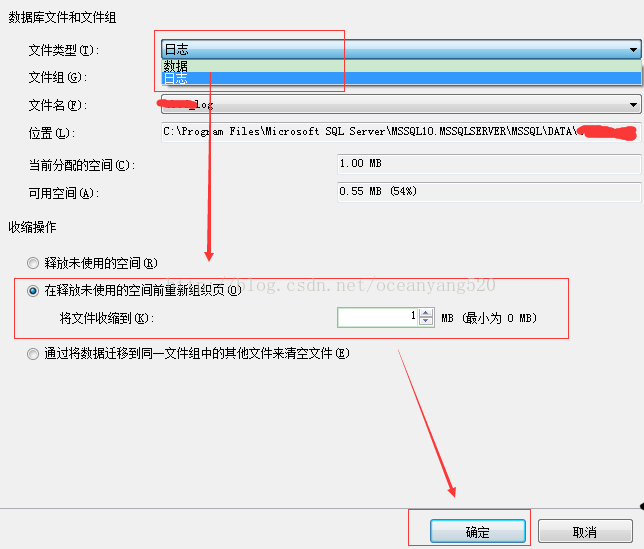Image resolution: width=644 pixels, height=549 pixels.
Task: Increase shrink size with up spinner arrow
Action: (x=426, y=313)
